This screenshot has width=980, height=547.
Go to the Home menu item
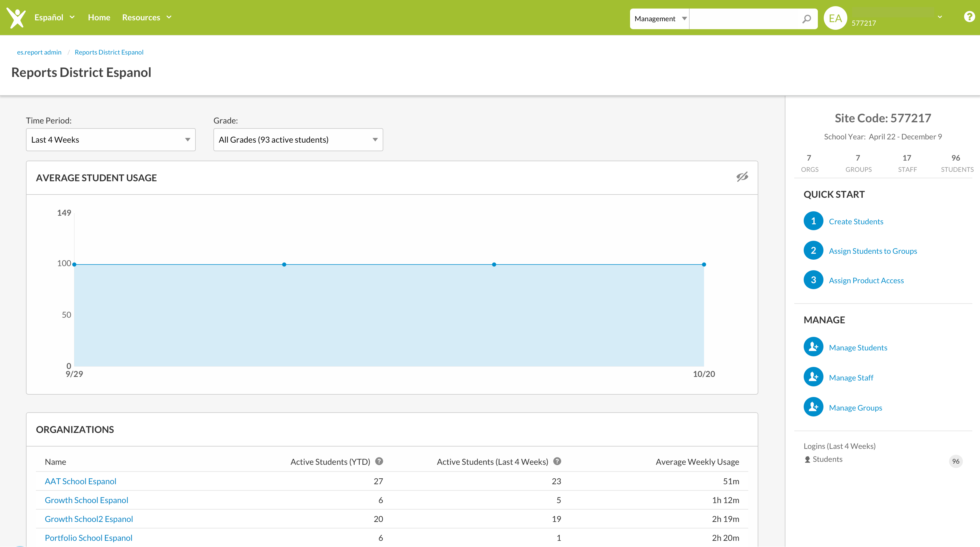99,17
